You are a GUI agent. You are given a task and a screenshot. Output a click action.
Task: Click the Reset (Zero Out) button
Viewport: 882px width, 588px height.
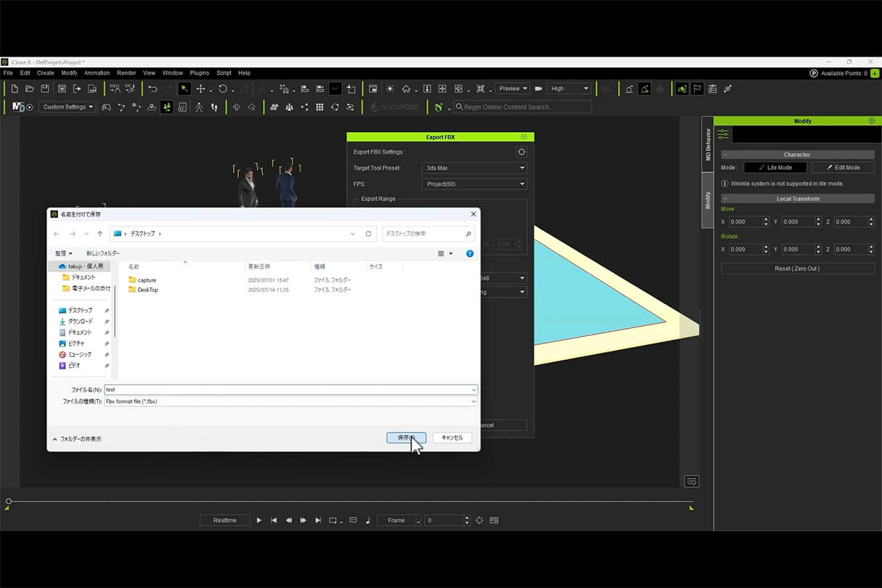click(797, 269)
